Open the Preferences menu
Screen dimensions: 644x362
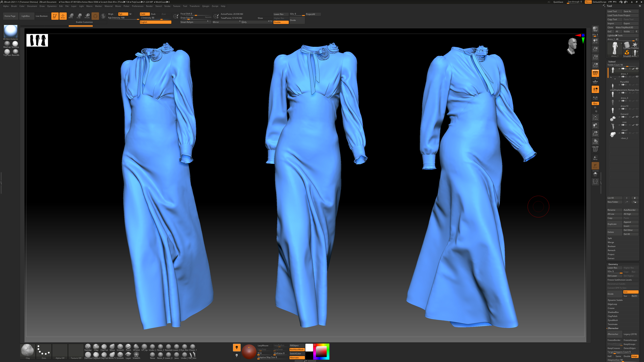tap(138, 6)
